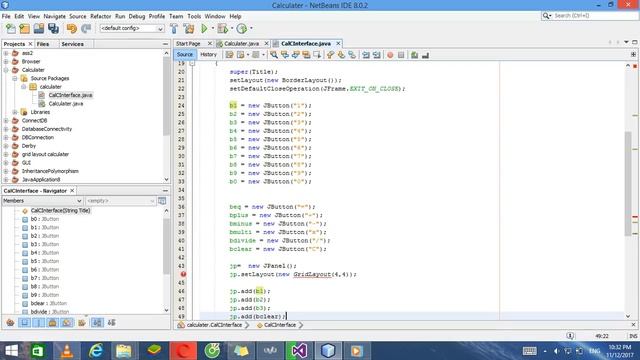The width and height of the screenshot is (640, 360).
Task: Select CalCInterface.java in Projects tree
Action: (x=70, y=95)
